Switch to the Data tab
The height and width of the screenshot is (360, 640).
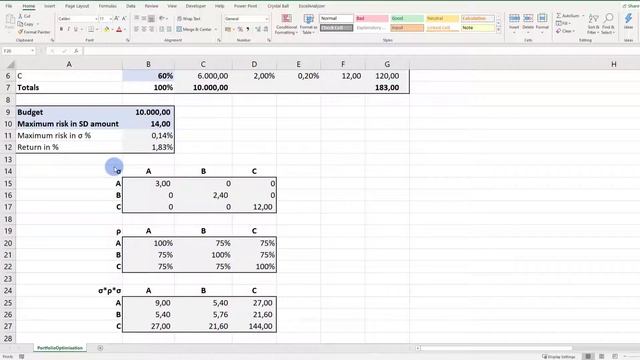tap(131, 6)
